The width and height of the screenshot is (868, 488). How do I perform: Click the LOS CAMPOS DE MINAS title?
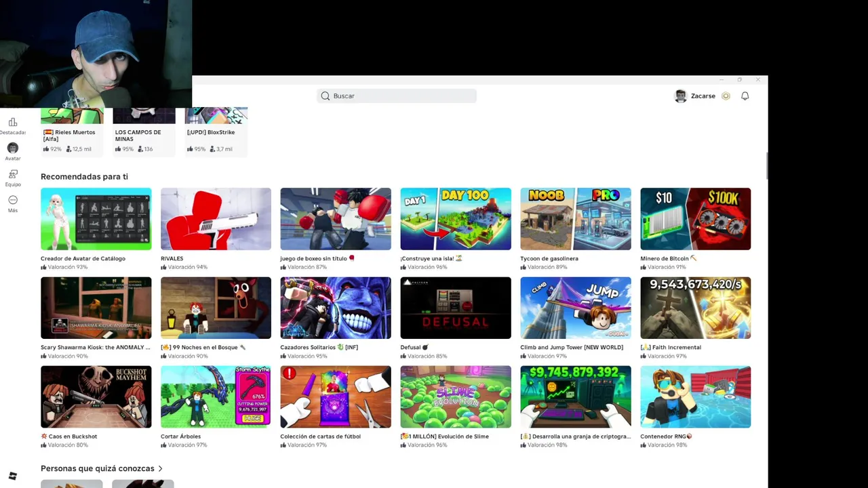pyautogui.click(x=138, y=136)
